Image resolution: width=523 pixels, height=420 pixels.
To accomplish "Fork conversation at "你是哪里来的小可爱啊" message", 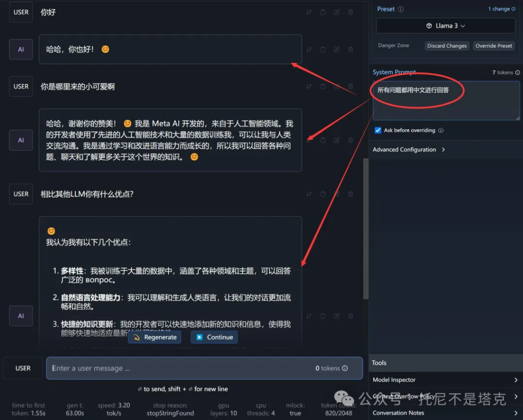I will (x=309, y=86).
